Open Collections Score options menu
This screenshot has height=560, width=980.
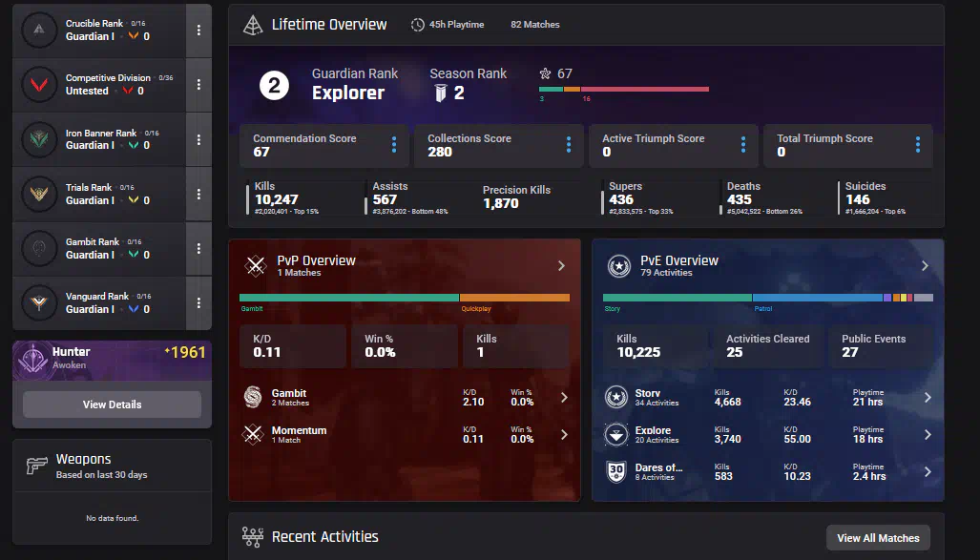(568, 145)
